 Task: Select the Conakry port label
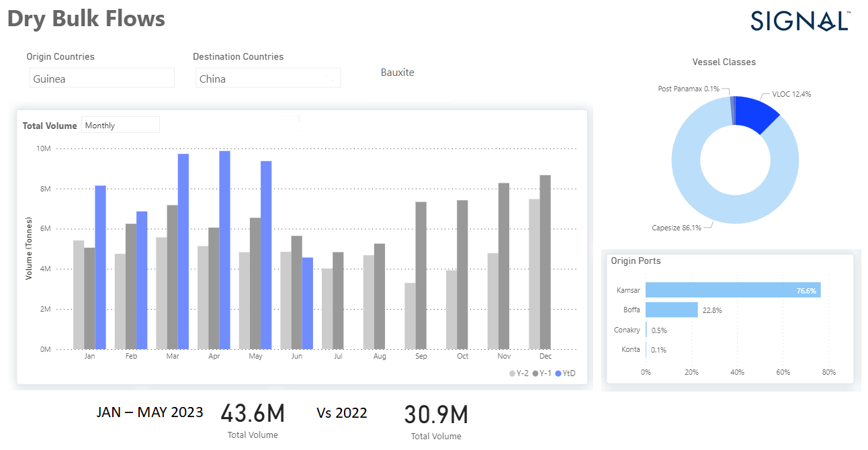click(627, 330)
